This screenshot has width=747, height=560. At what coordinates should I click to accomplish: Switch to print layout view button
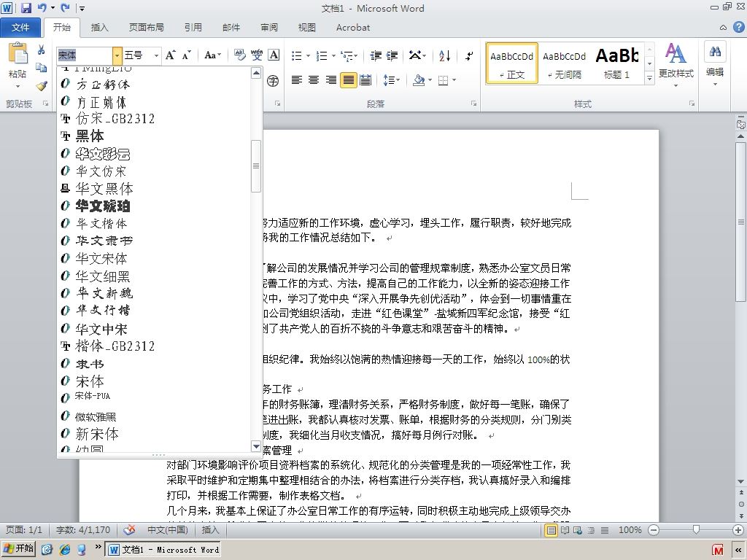pos(551,530)
